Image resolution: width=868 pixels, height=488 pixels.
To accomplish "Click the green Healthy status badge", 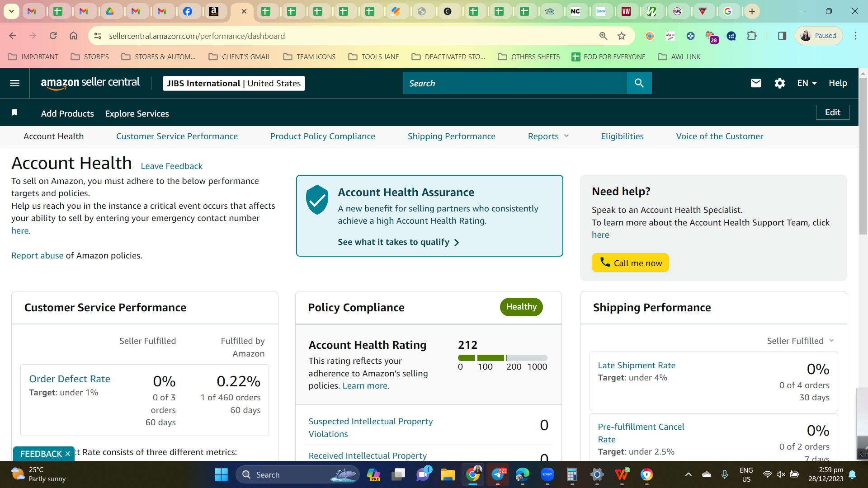I will (x=521, y=307).
